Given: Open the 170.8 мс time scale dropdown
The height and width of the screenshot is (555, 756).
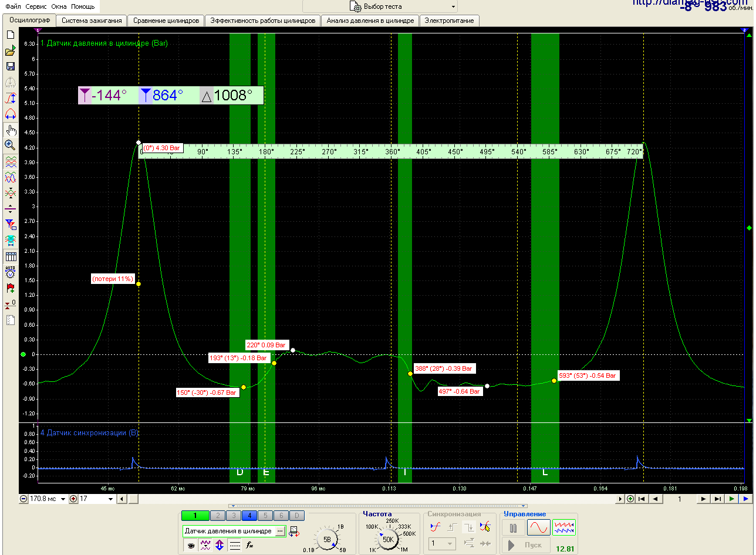Looking at the screenshot, I should coord(63,499).
